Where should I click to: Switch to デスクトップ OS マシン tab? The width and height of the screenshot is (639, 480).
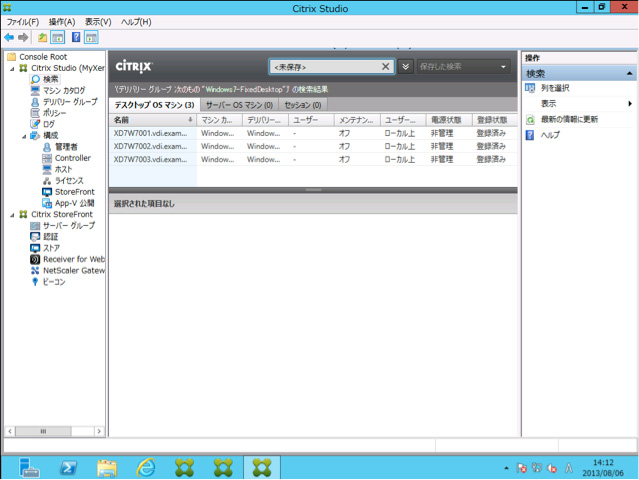coord(154,105)
